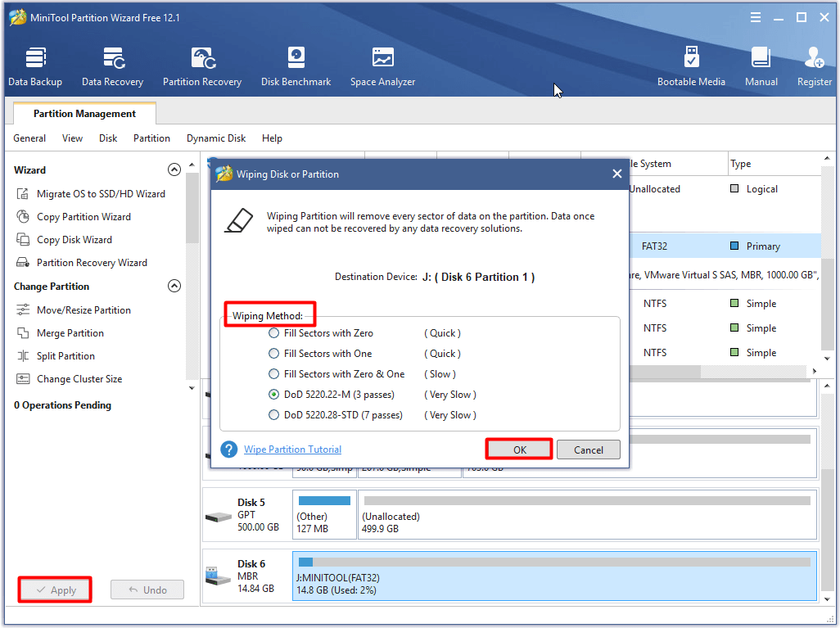The image size is (840, 628).
Task: Open the Partition menu
Action: click(151, 138)
